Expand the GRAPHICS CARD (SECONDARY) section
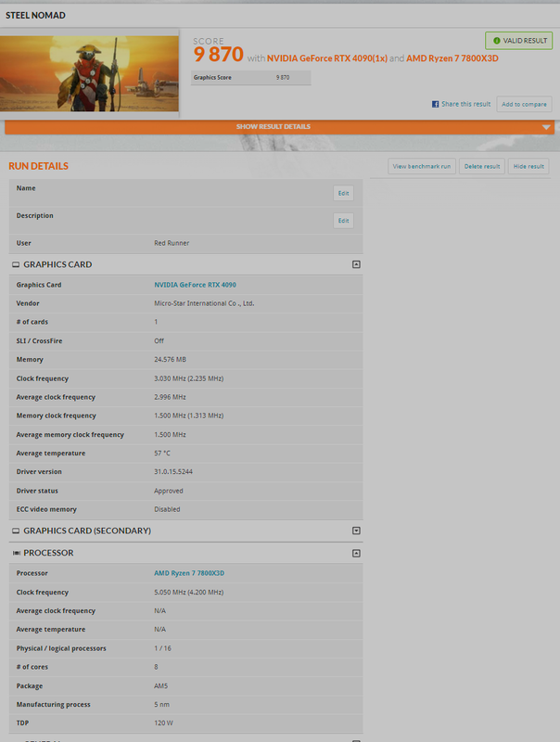Image resolution: width=560 pixels, height=742 pixels. coord(356,531)
